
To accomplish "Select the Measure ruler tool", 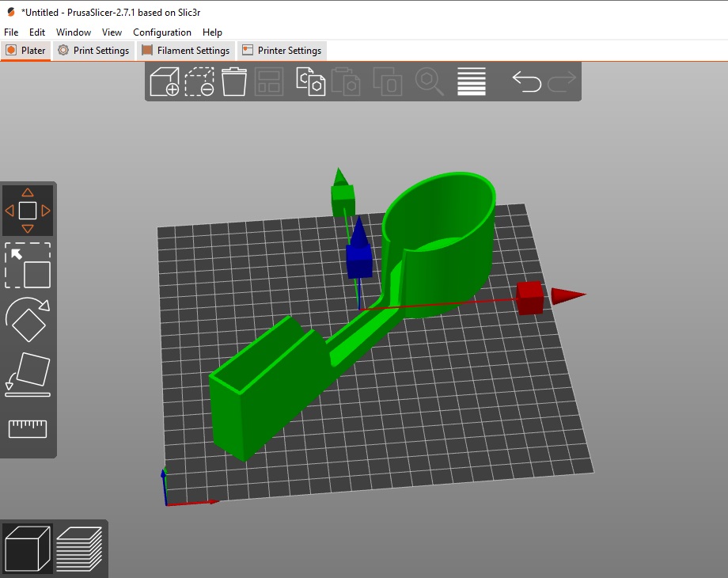I will pyautogui.click(x=28, y=428).
